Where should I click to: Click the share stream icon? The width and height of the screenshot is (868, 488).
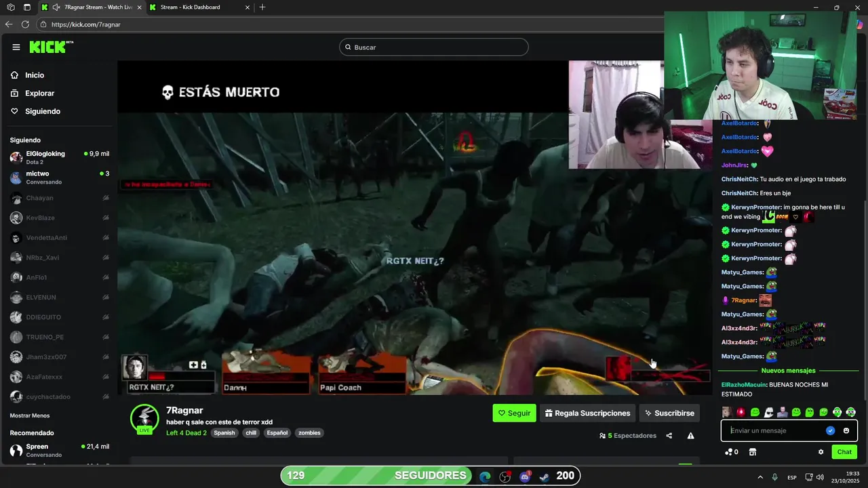[669, 436]
